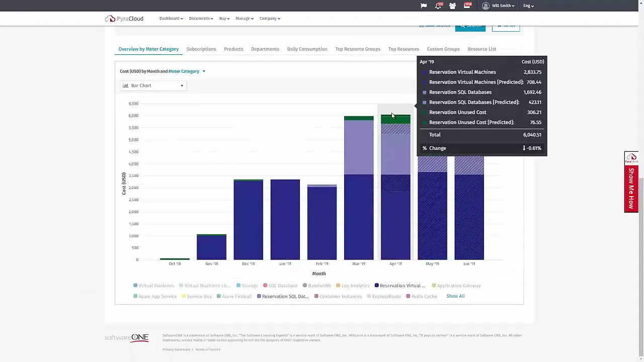Viewport: 644px width, 362px height.
Task: Click the SoftwareONE footer logo
Action: point(127,338)
